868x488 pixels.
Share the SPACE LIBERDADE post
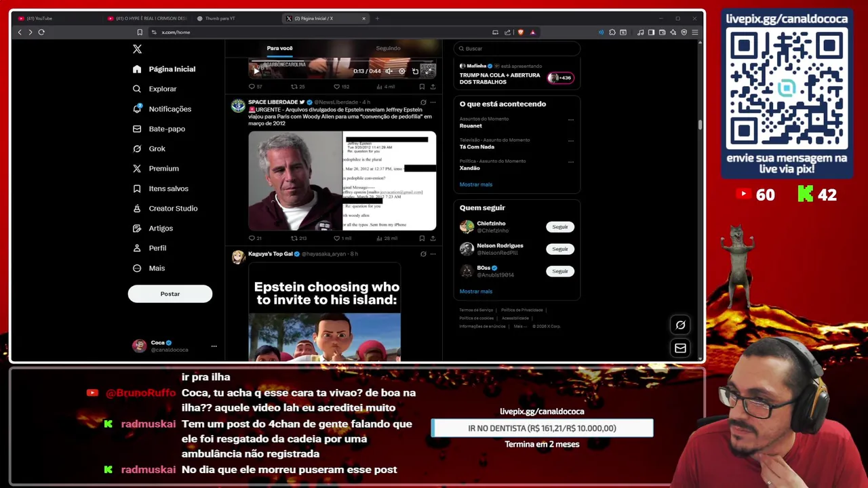click(433, 238)
